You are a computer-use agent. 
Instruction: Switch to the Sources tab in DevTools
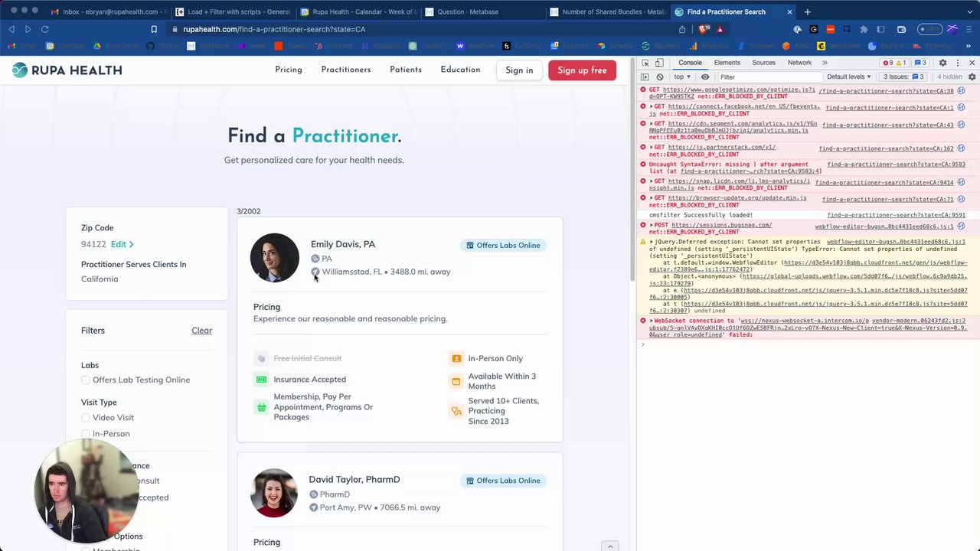[x=763, y=63]
